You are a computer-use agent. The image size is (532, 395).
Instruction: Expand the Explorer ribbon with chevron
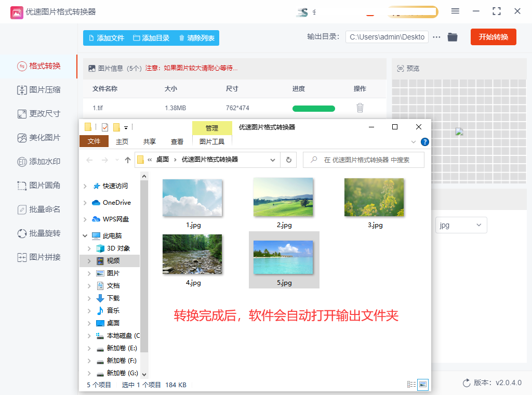pos(413,142)
